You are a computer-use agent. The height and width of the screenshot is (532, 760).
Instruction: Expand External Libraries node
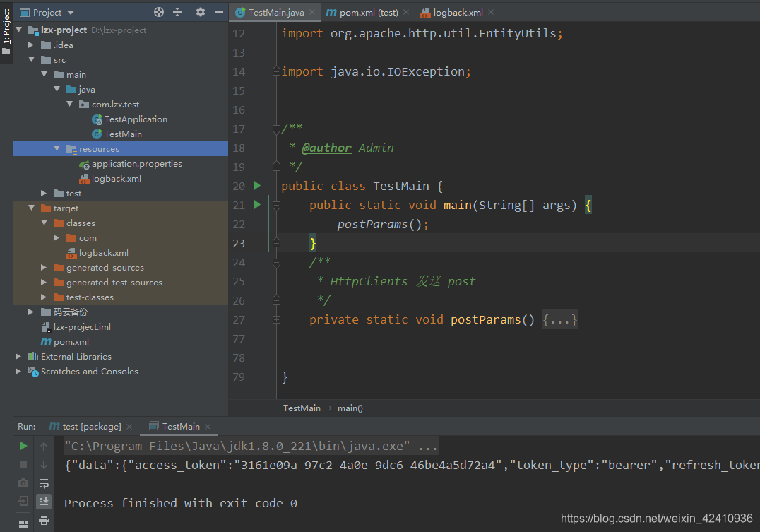pyautogui.click(x=18, y=357)
